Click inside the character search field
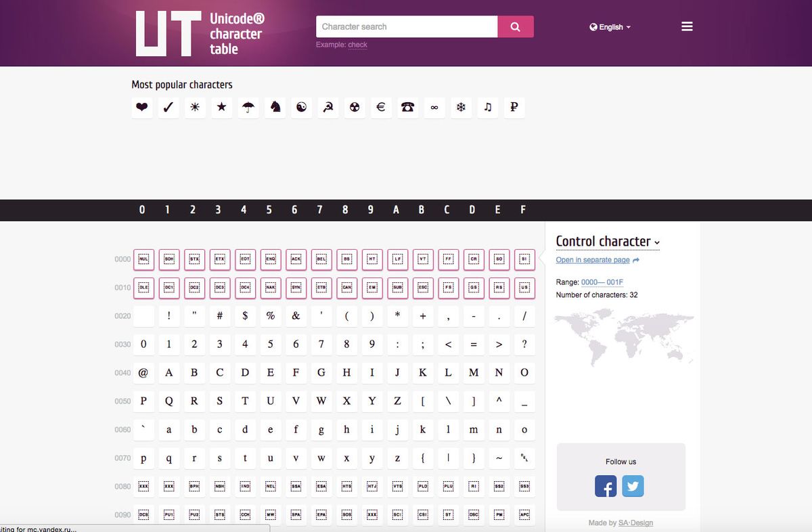This screenshot has width=812, height=532. [406, 26]
